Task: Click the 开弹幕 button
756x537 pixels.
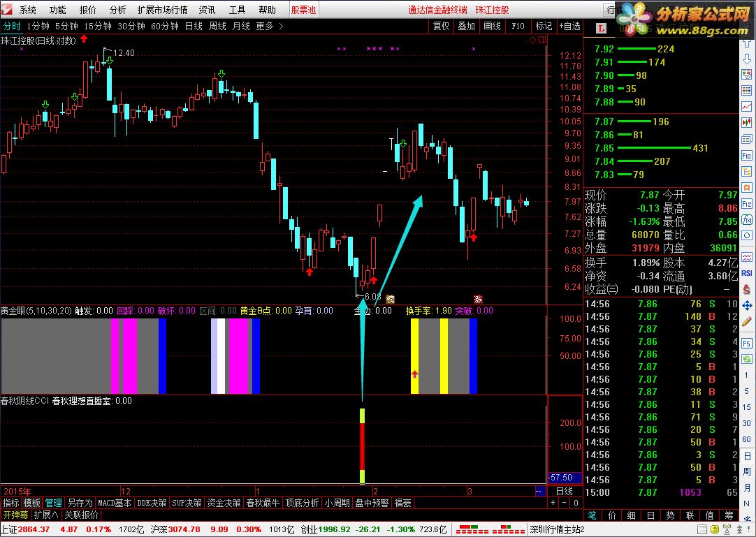Action: click(15, 515)
